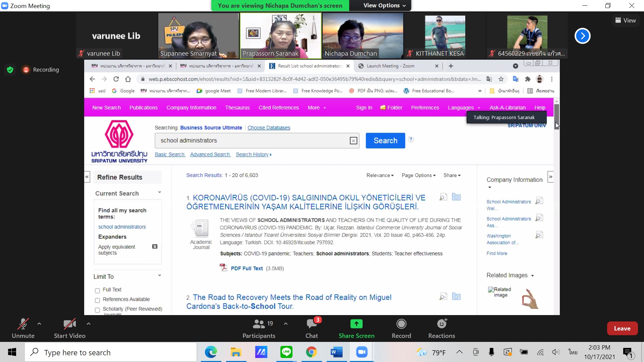Open the Participants panel
The width and height of the screenshot is (644, 362).
click(259, 328)
